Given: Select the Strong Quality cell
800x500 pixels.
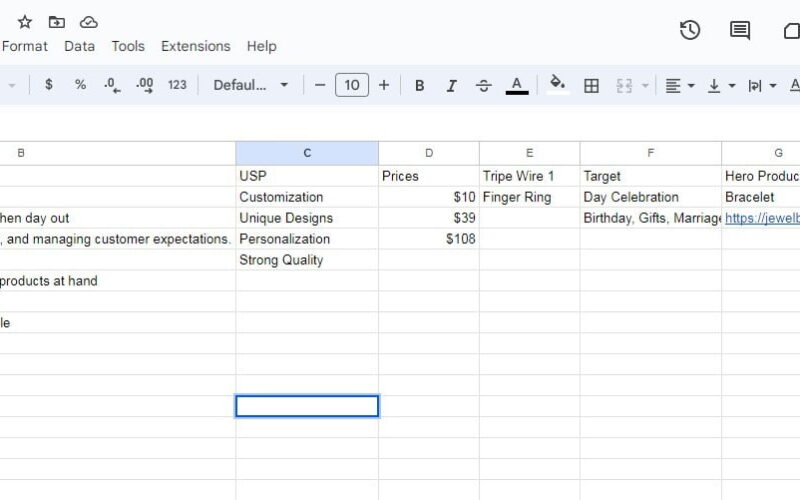Looking at the screenshot, I should tap(307, 260).
